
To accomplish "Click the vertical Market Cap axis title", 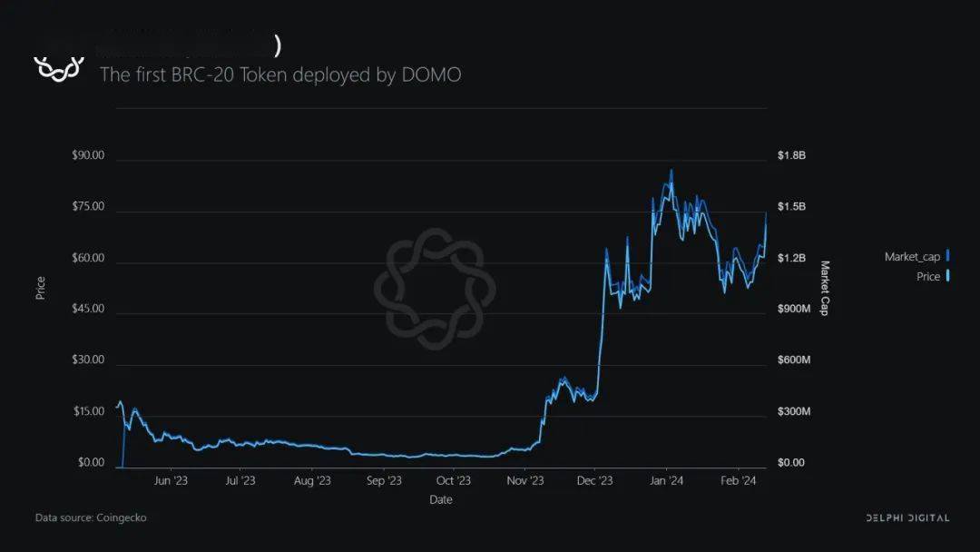I will [x=825, y=288].
